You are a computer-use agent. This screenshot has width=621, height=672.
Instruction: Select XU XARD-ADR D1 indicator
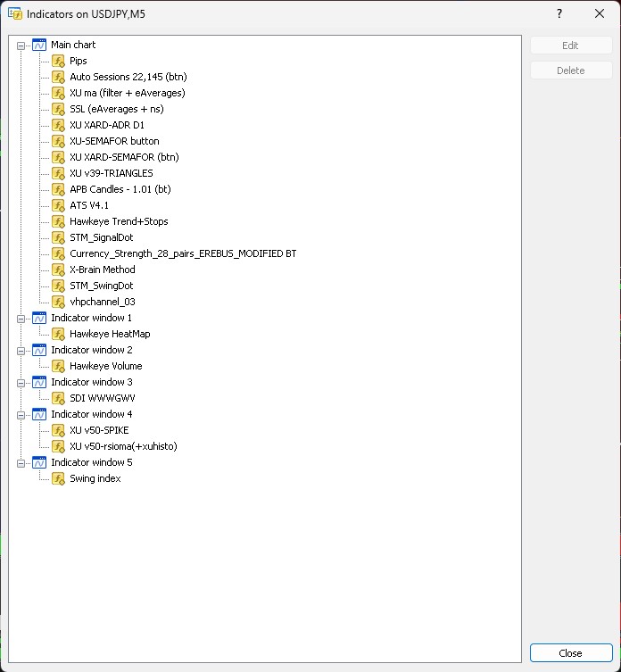[106, 125]
